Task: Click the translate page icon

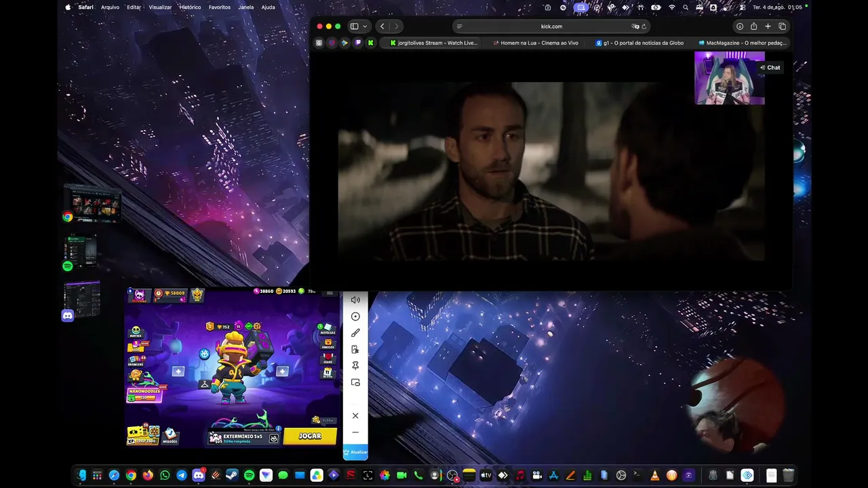Action: 635,26
